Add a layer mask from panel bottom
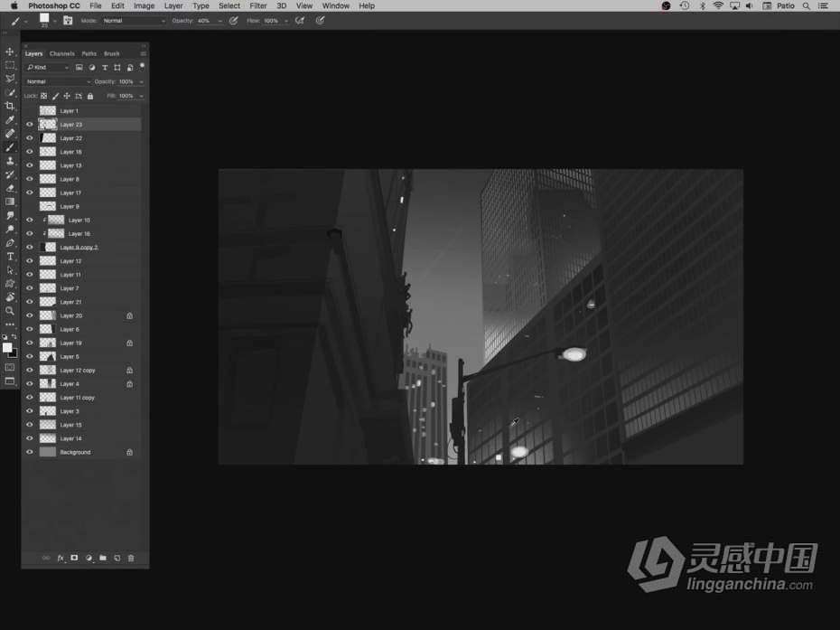Screen dimensions: 840x630 click(74, 558)
